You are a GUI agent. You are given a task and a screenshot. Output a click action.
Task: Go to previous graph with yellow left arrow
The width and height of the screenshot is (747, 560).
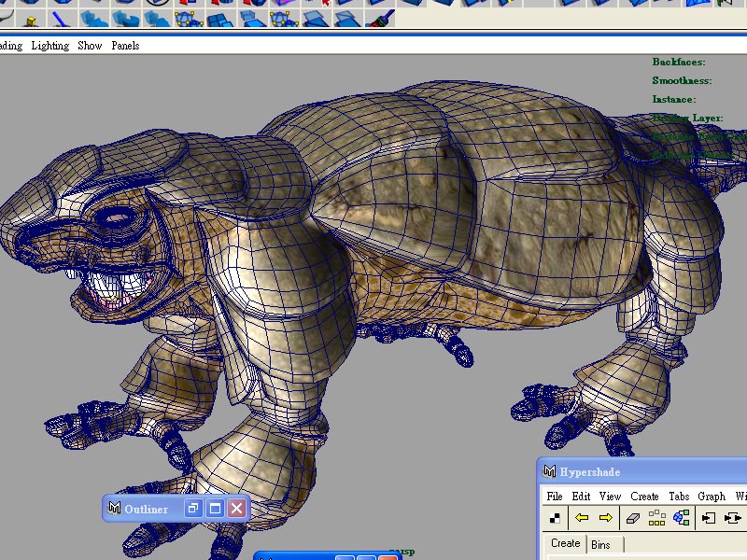tap(582, 518)
